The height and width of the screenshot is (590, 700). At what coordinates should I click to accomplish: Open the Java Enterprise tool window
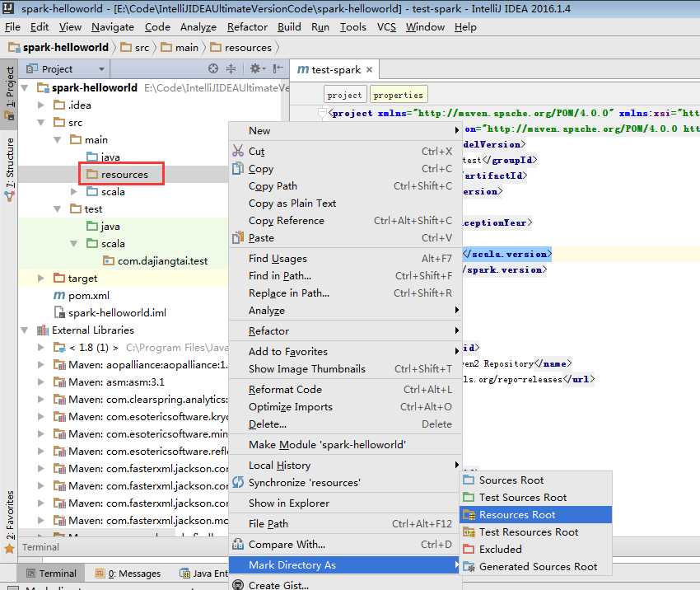203,573
